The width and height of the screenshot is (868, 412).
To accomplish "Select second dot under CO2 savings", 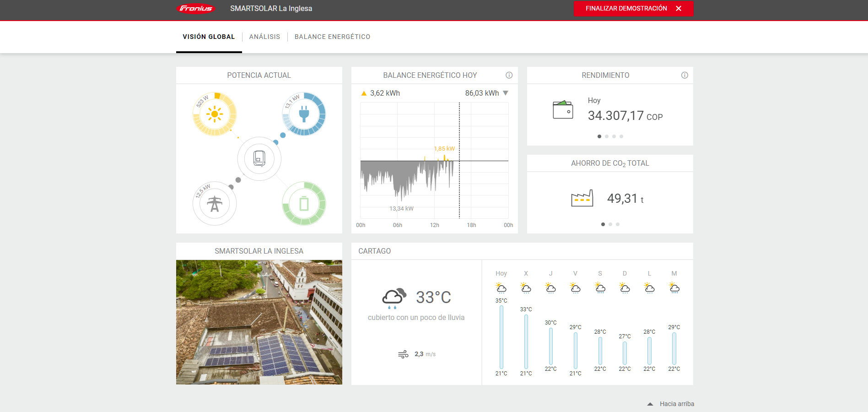I will pyautogui.click(x=610, y=224).
